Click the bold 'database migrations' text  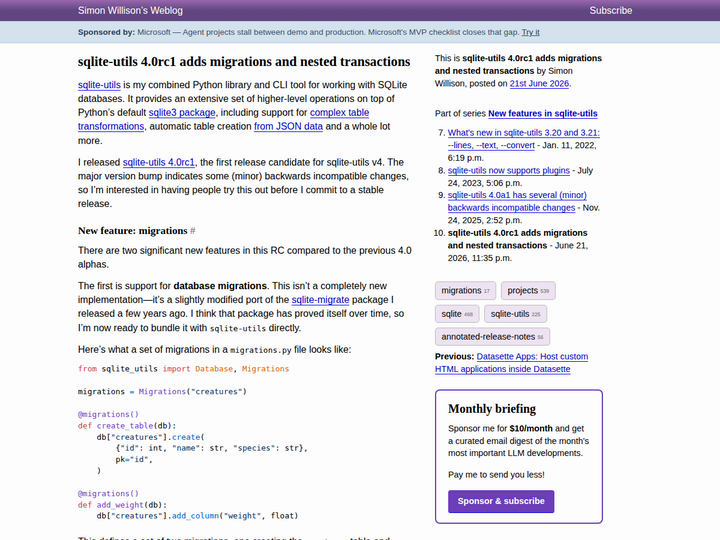pos(220,286)
